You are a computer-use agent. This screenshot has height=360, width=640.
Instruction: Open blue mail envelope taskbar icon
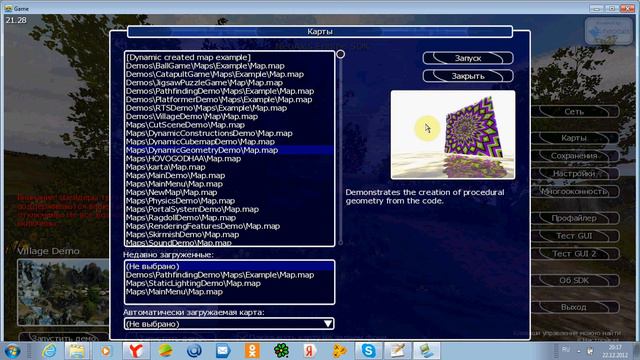223,351
